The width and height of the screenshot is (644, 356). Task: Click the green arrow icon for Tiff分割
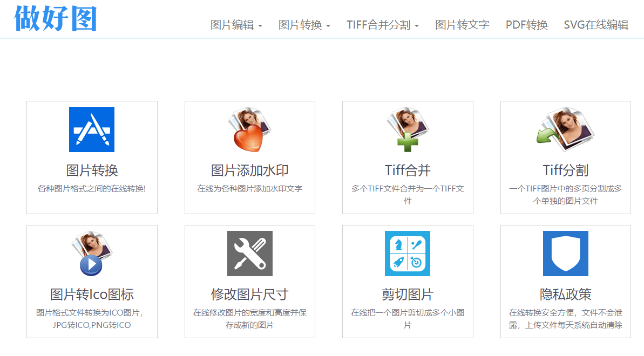[565, 129]
